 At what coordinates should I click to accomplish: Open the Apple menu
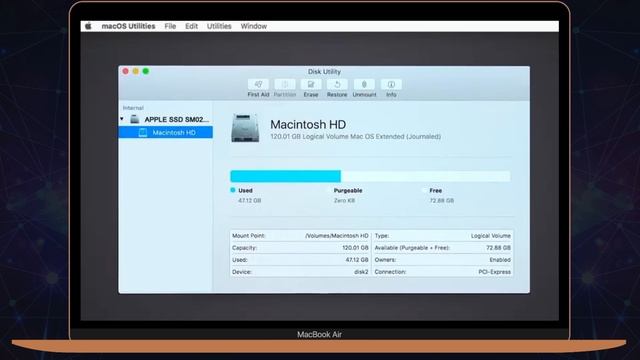88,26
